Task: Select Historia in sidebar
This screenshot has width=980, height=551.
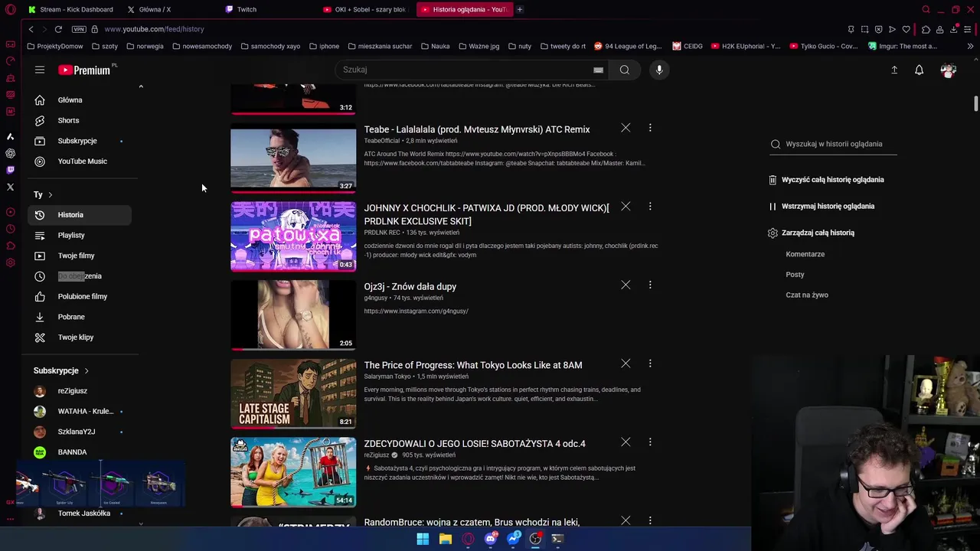Action: [80, 215]
